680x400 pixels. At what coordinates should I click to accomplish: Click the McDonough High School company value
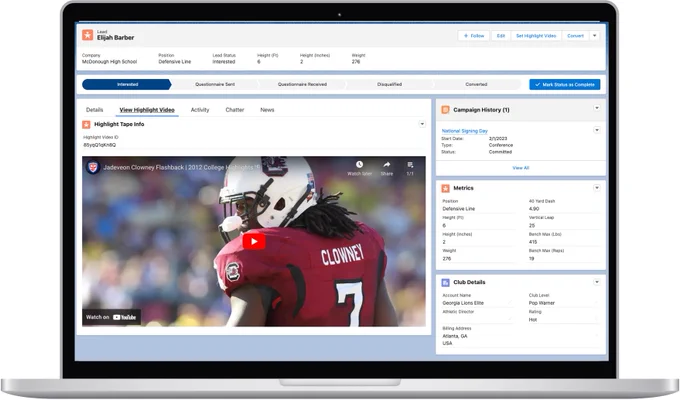109,62
